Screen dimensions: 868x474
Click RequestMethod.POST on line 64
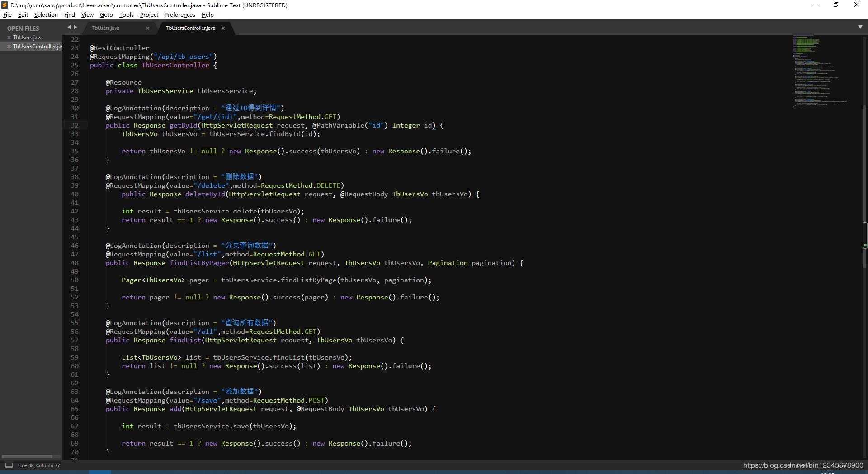tap(288, 400)
